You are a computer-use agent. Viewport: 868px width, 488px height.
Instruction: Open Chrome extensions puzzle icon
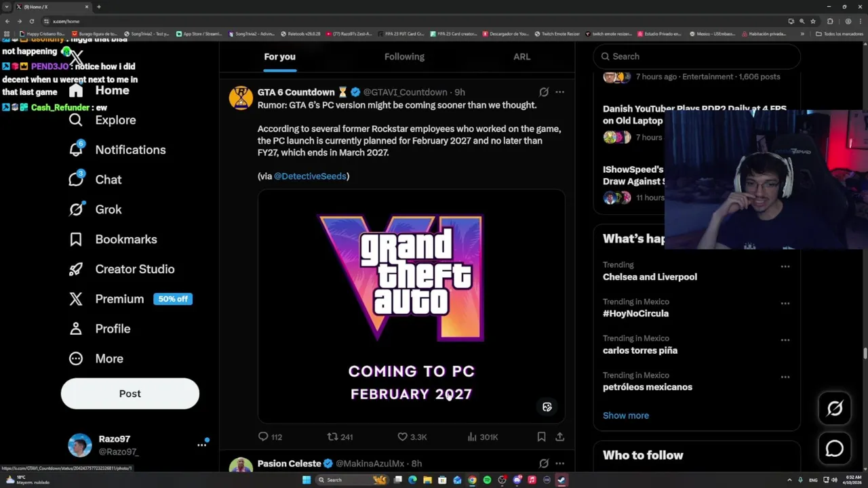[x=830, y=21]
